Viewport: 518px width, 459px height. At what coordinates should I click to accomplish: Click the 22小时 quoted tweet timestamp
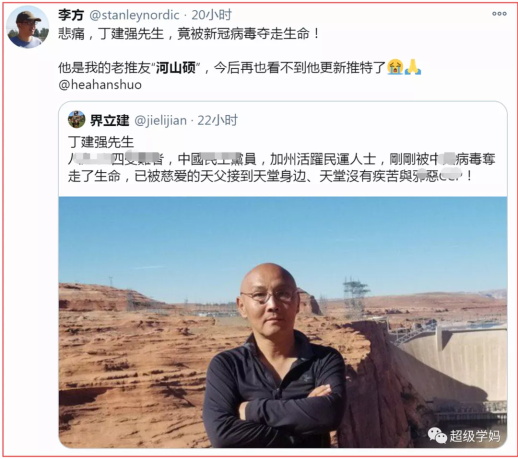(x=217, y=120)
